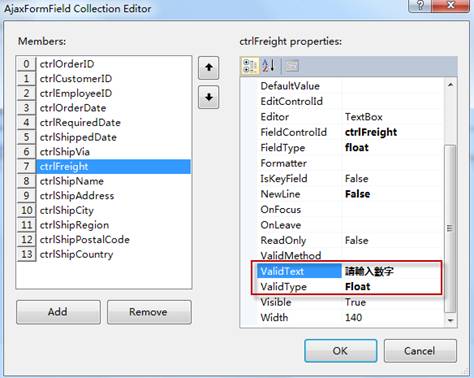Image resolution: width=474 pixels, height=378 pixels.
Task: Click the property grid scrollbar thumb
Action: coord(450,229)
